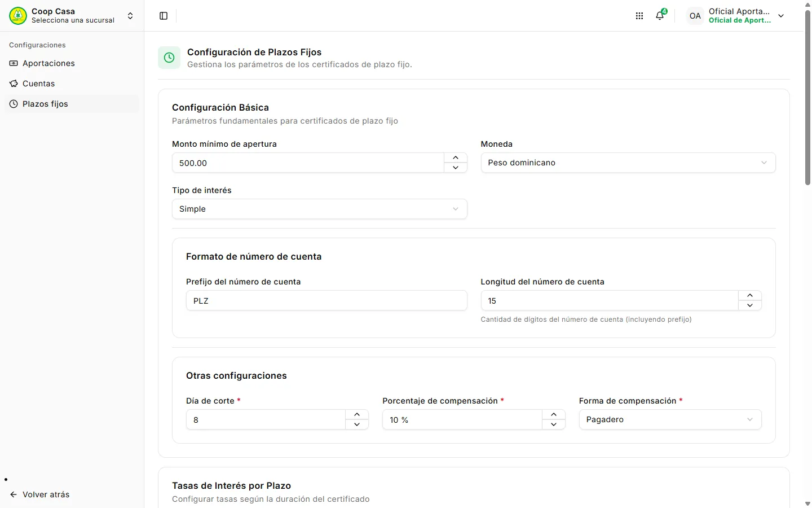This screenshot has width=812, height=508.
Task: Click the Configuraciones sidebar label
Action: click(x=37, y=45)
